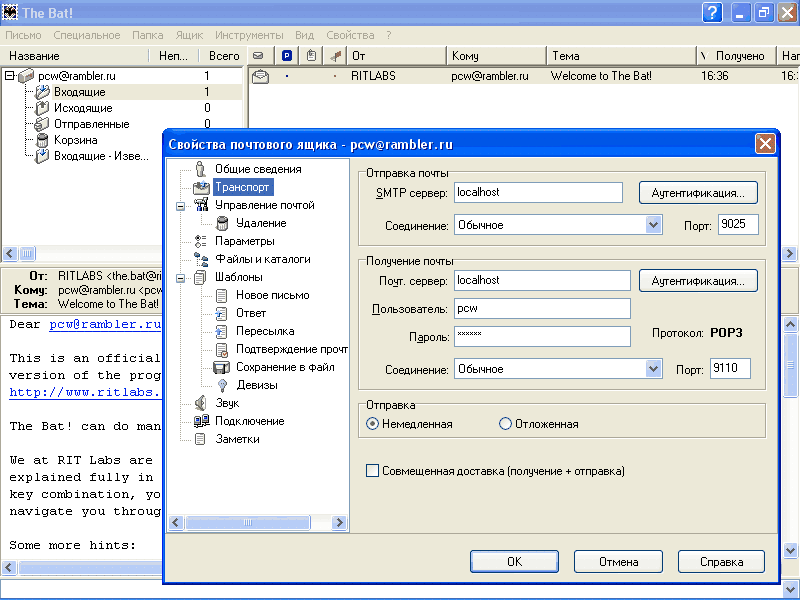Click the Transport (Транспорт) envelope icon
The height and width of the screenshot is (600, 800).
coord(201,187)
